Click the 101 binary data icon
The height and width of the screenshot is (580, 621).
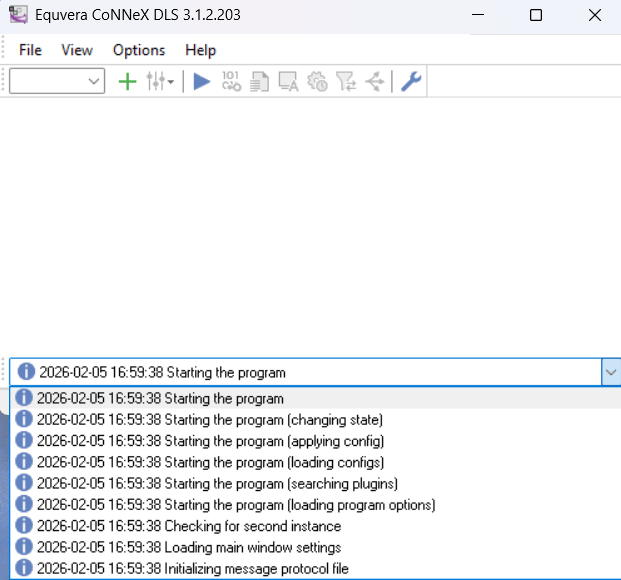coord(231,82)
